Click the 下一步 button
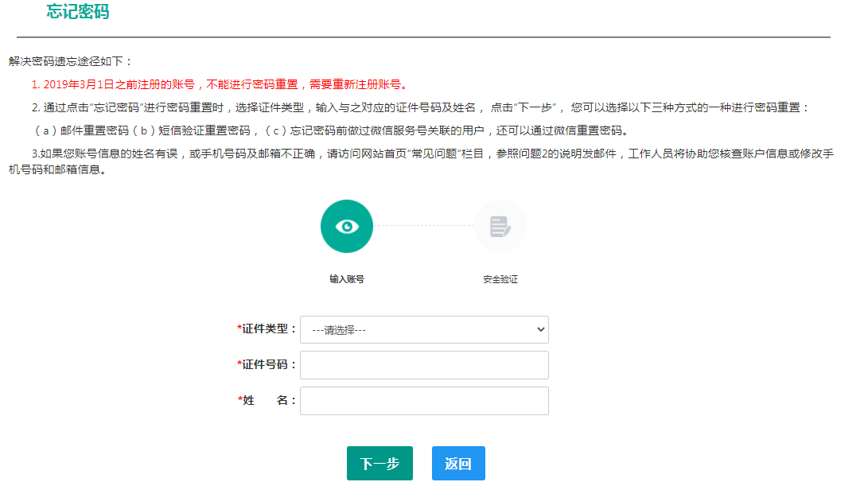This screenshot has height=482, width=868. 380,463
